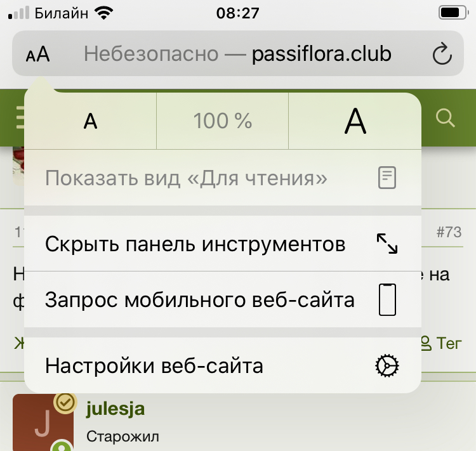Tap the diagonal expand arrows icon

pos(387,244)
